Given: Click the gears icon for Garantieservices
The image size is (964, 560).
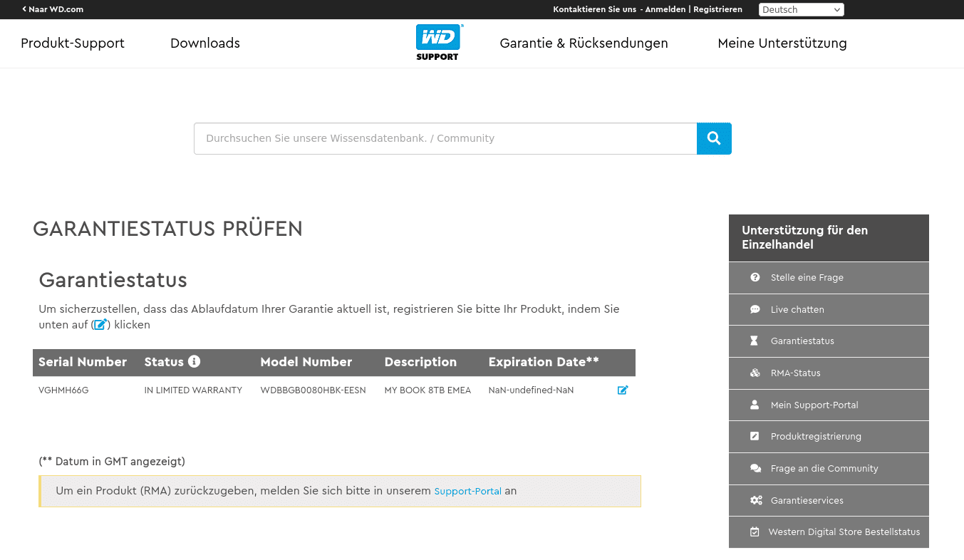Looking at the screenshot, I should [x=756, y=500].
